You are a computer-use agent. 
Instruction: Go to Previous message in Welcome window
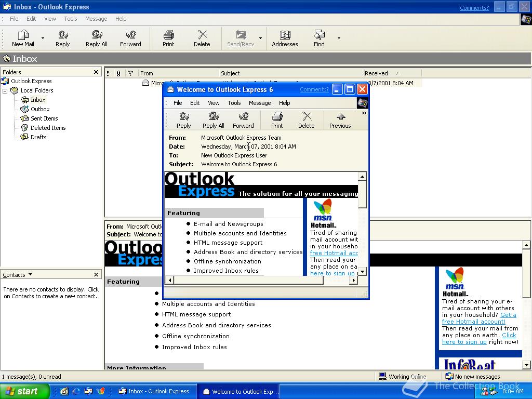pos(340,121)
